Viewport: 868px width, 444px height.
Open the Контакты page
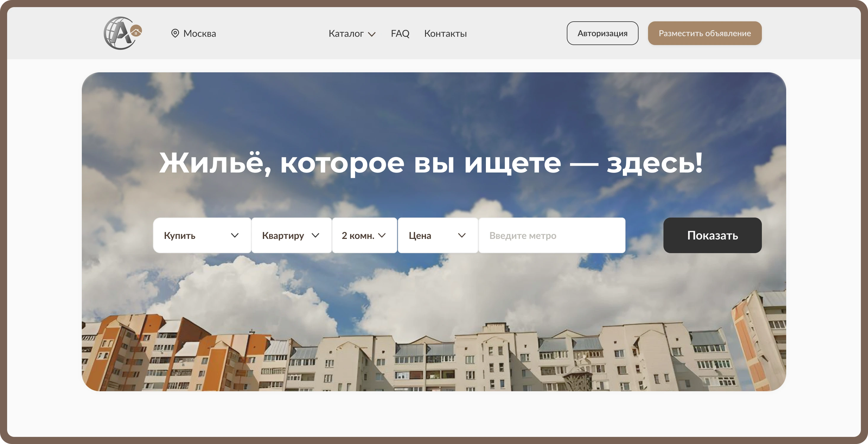coord(445,33)
